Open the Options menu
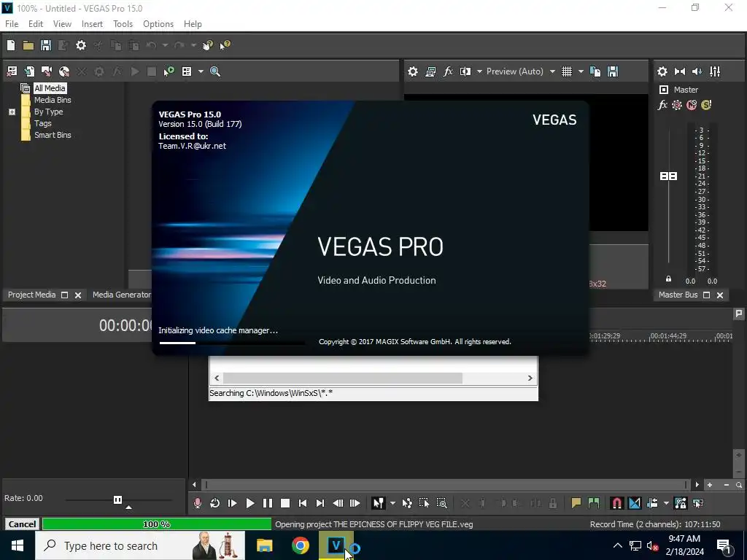Screen dimensions: 747x560 [158, 24]
